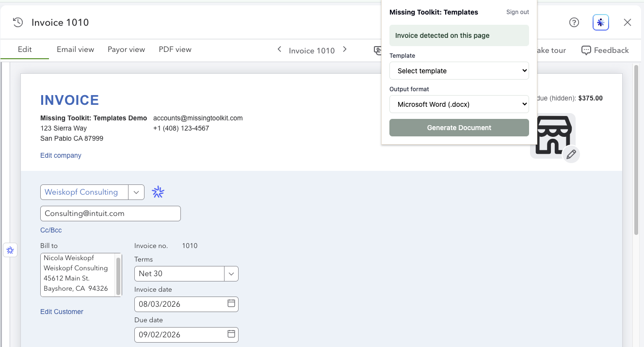The image size is (644, 347).
Task: Click the Invoice date field 08/03/2026
Action: point(186,304)
